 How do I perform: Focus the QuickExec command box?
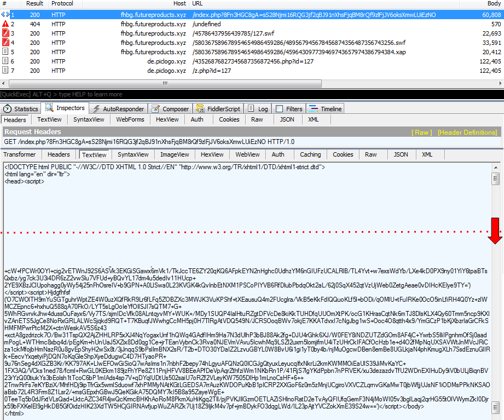(252, 94)
